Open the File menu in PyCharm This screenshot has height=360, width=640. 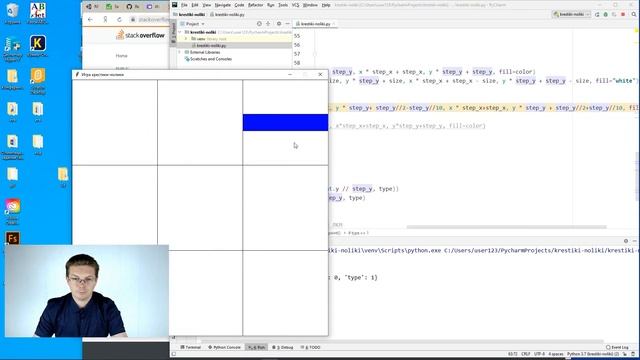point(184,5)
